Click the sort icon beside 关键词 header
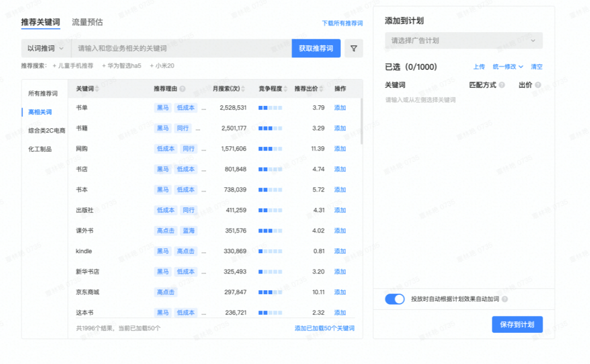The image size is (590, 364). [x=98, y=89]
